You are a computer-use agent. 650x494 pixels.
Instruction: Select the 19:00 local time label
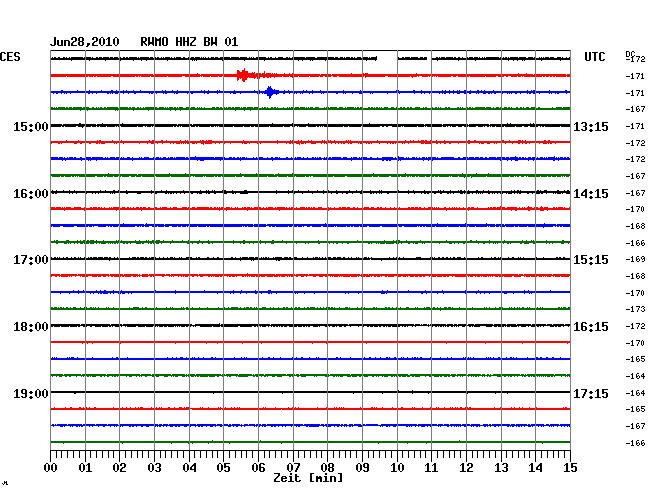[x=31, y=393]
